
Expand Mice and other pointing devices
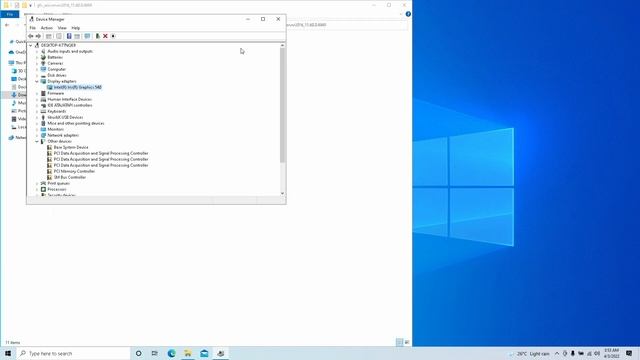[37, 123]
